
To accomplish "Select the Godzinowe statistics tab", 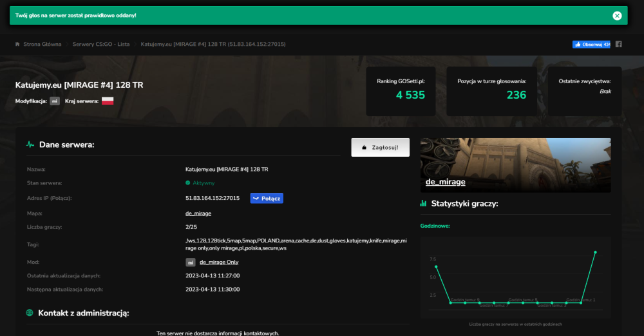I will coord(435,226).
